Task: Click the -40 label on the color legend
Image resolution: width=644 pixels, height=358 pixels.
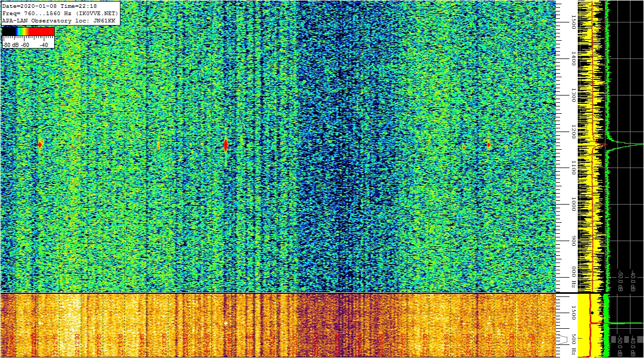Action: 43,45
